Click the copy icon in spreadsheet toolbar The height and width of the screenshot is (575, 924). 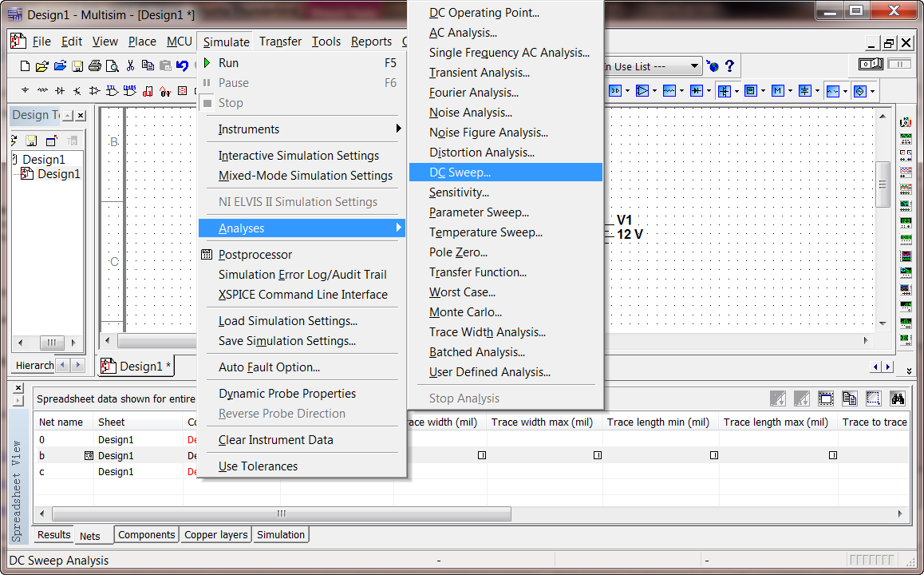coord(850,399)
